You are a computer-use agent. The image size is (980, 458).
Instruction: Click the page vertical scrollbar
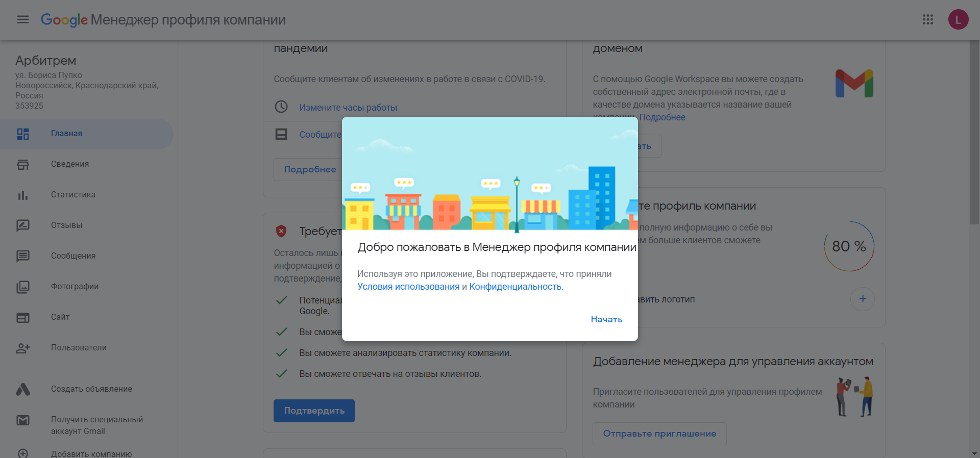tap(974, 133)
